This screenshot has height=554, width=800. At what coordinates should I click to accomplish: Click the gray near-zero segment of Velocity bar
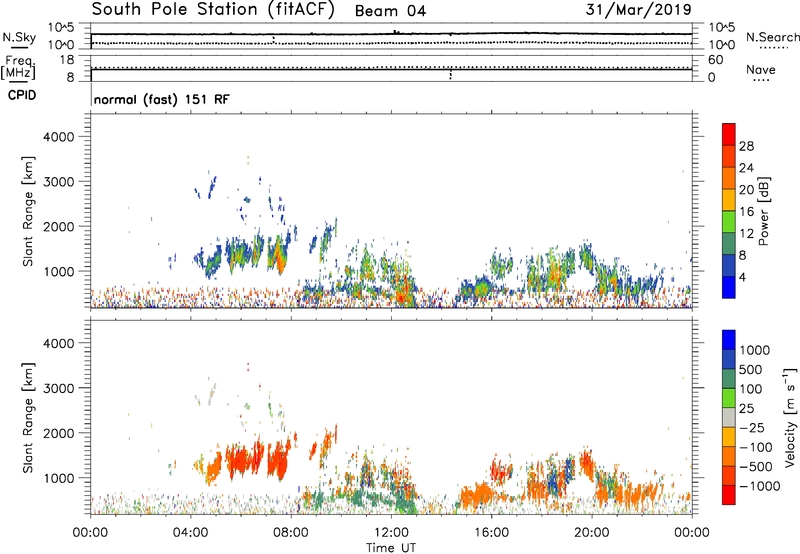[x=729, y=418]
